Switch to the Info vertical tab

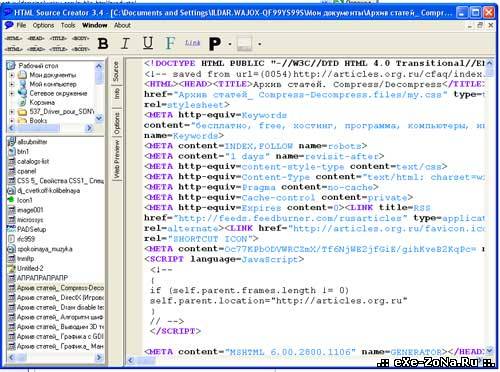pyautogui.click(x=116, y=94)
